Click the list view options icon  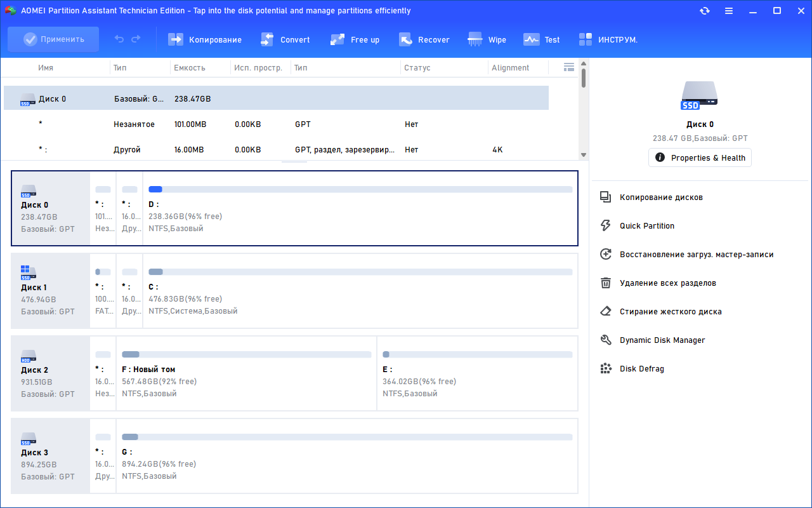(569, 67)
